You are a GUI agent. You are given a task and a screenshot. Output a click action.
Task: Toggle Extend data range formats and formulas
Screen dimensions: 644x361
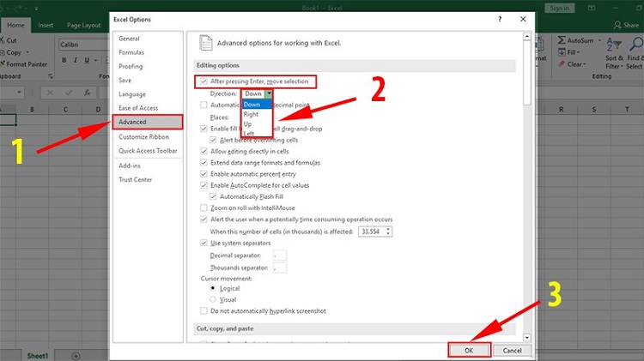204,163
